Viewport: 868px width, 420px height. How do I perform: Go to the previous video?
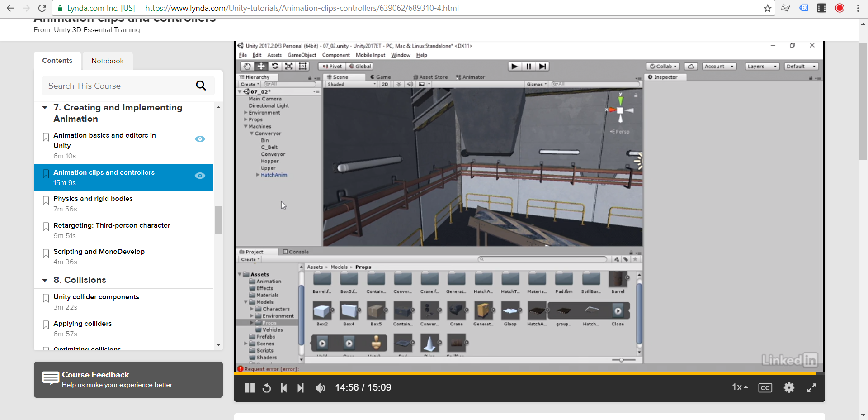(283, 388)
